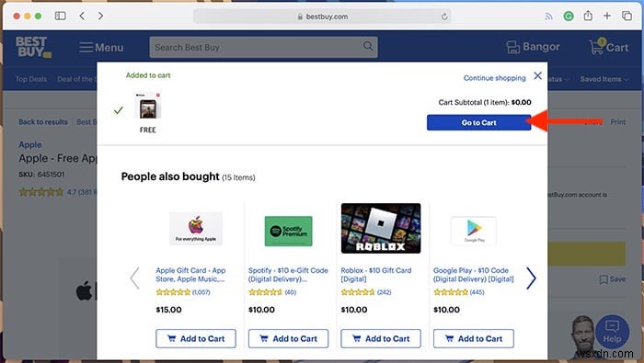
Task: Click Back to results link
Action: coord(43,122)
